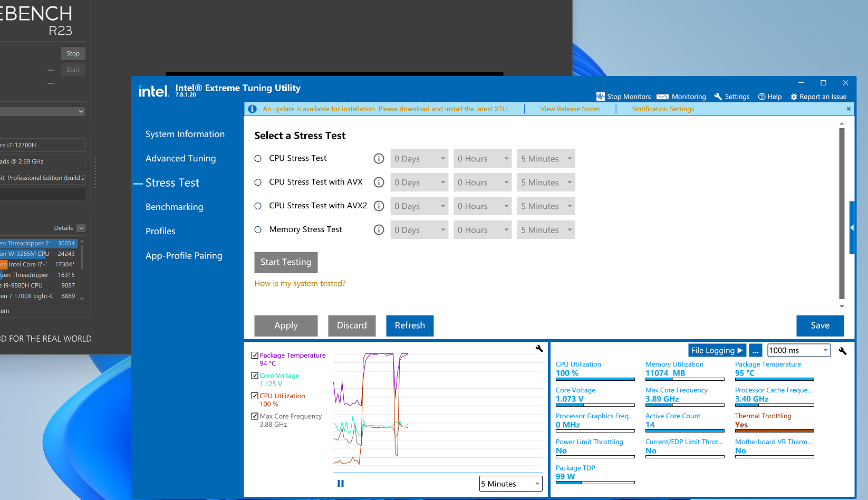The image size is (868, 500).
Task: Toggle Details dropdown in Cinebench window
Action: click(81, 228)
